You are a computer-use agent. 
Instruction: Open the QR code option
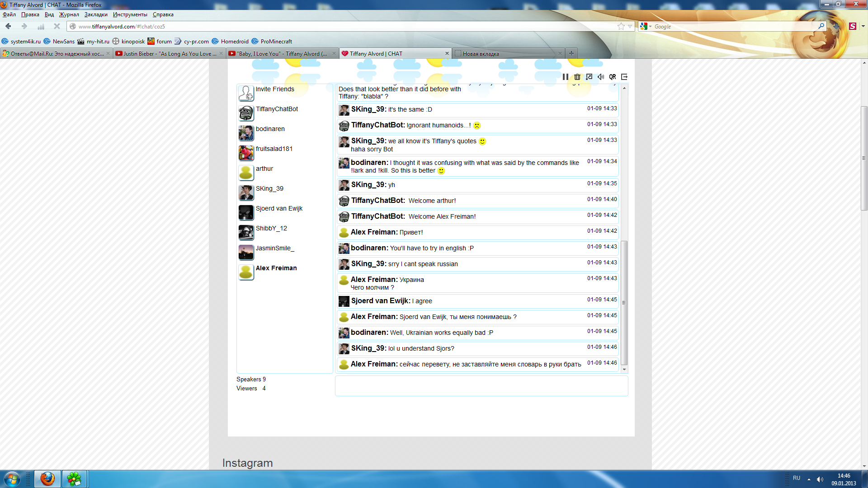coord(613,77)
